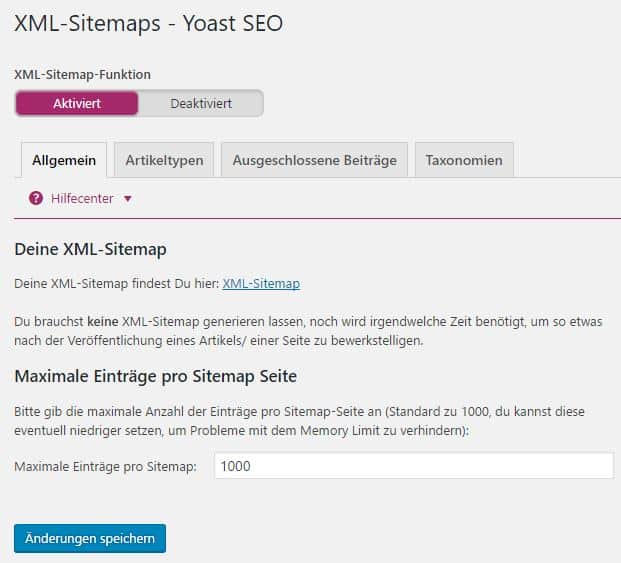This screenshot has width=621, height=563.
Task: Switch to the Artikeltypen tab
Action: (x=164, y=160)
